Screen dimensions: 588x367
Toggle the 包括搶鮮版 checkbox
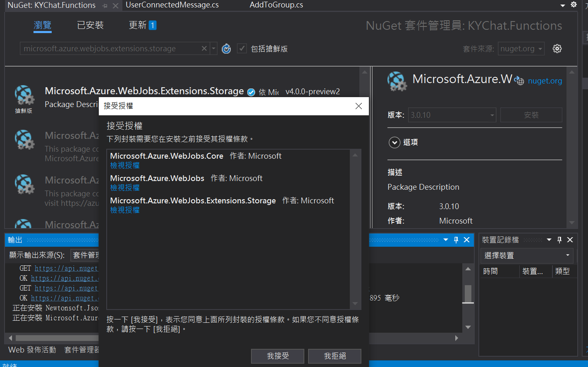[242, 48]
